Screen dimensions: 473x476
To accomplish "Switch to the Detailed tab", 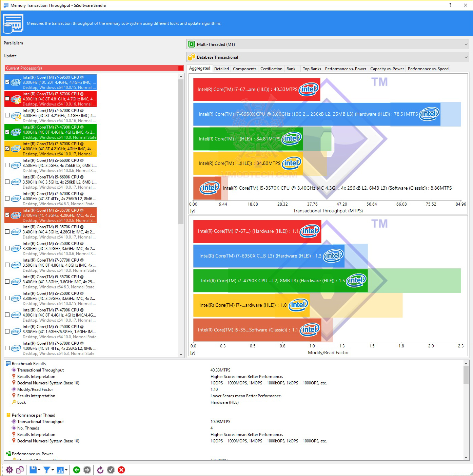I will [221, 69].
